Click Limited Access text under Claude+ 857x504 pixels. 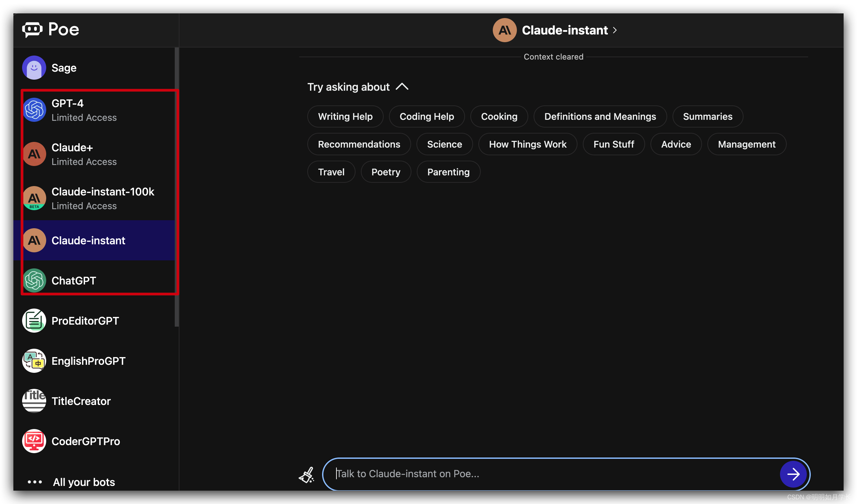84,162
